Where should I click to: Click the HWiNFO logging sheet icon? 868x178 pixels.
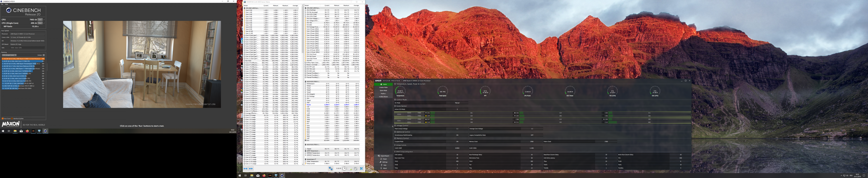(350, 168)
